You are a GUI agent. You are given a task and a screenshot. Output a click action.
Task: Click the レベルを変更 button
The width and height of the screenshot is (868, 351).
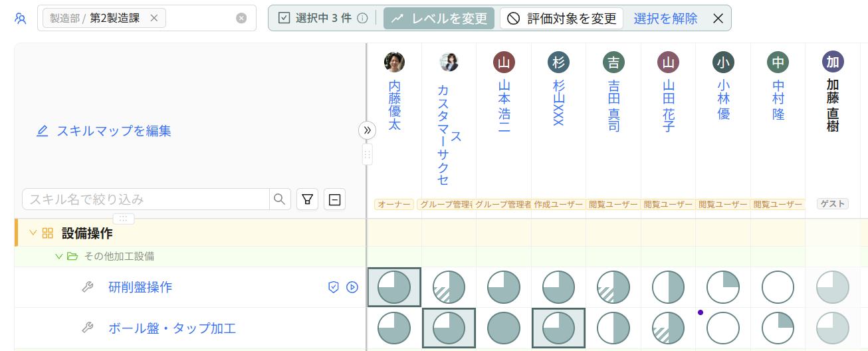point(439,19)
